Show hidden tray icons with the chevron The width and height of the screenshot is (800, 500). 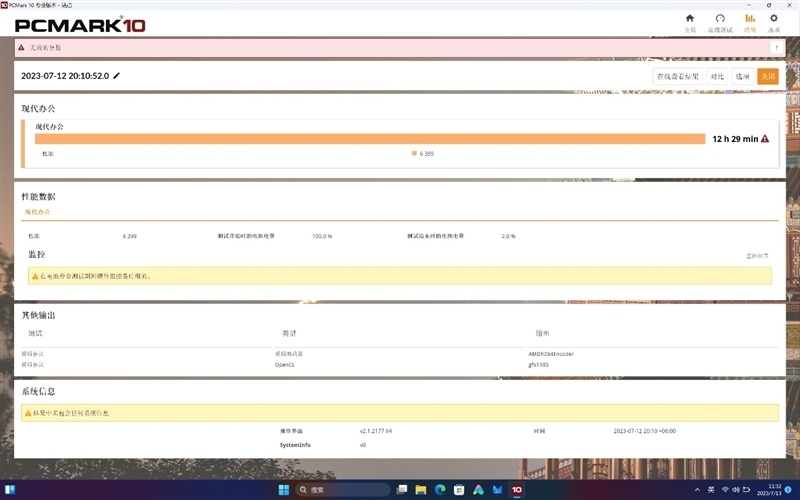[697, 490]
